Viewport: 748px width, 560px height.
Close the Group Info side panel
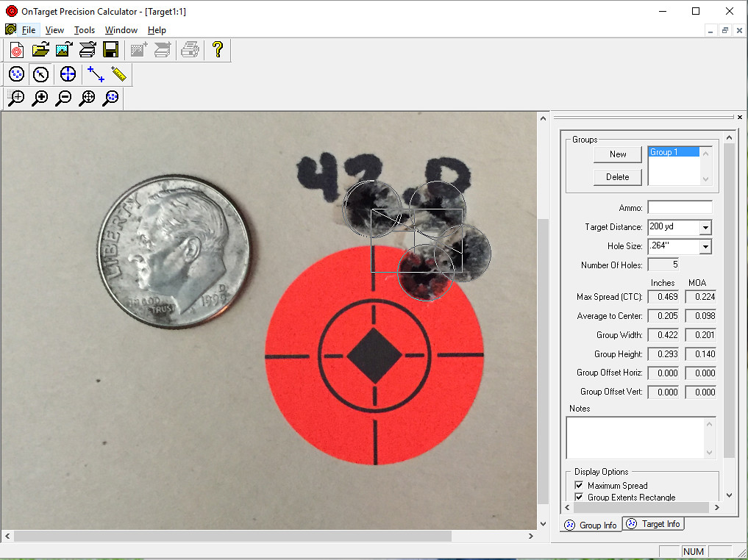click(x=739, y=118)
